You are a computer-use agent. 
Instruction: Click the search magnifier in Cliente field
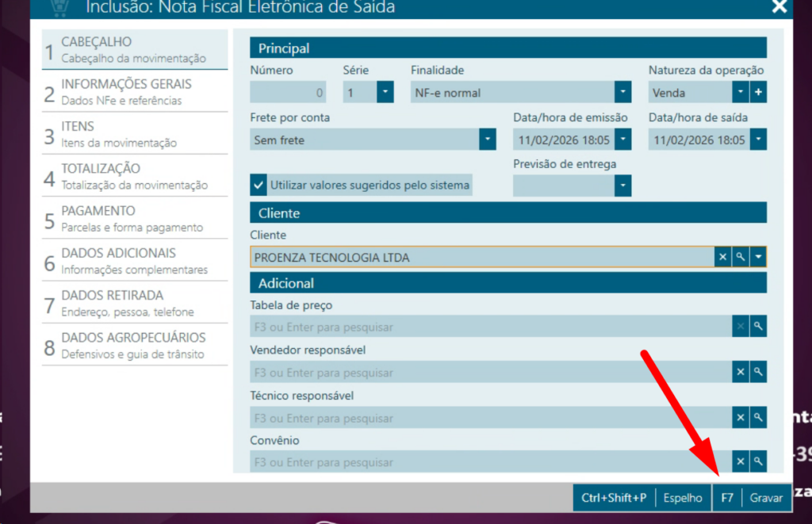(x=741, y=258)
